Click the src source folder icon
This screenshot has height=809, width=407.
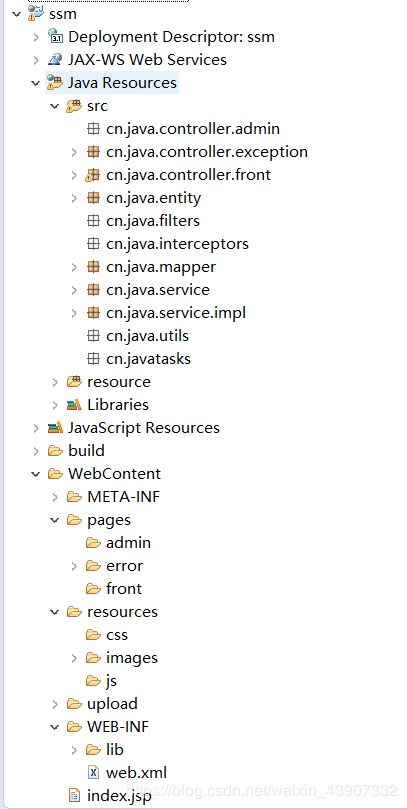point(74,106)
